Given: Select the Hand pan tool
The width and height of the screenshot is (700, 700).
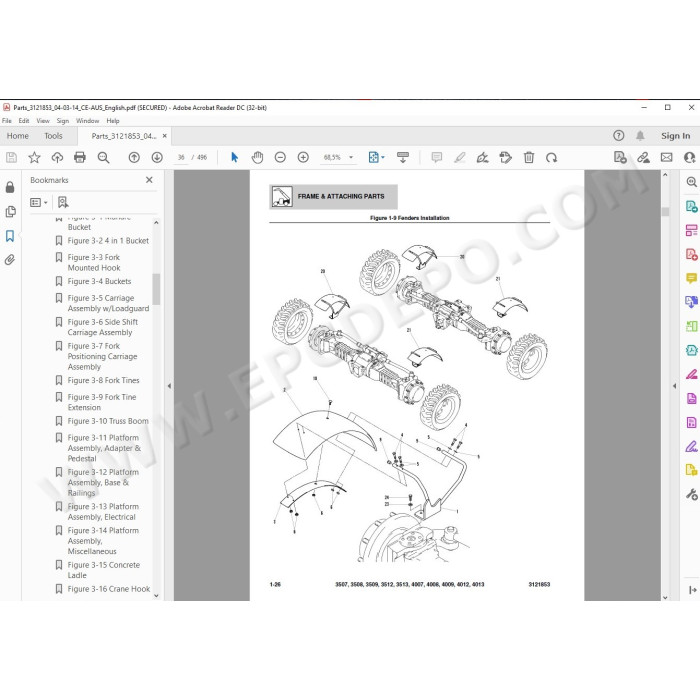Looking at the screenshot, I should 257,158.
